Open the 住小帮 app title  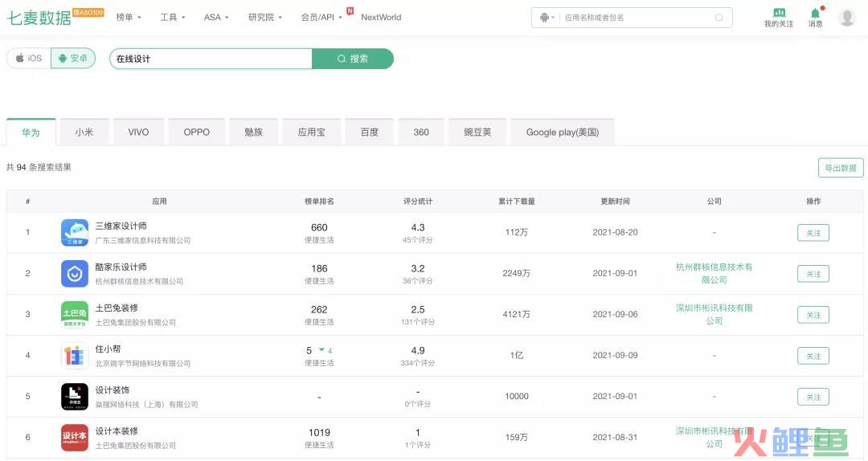108,349
